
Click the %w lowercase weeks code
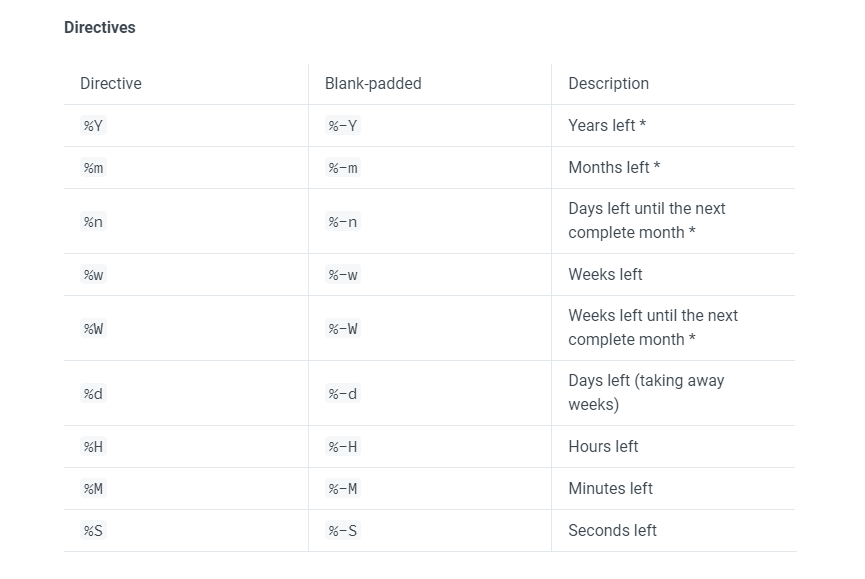[93, 275]
